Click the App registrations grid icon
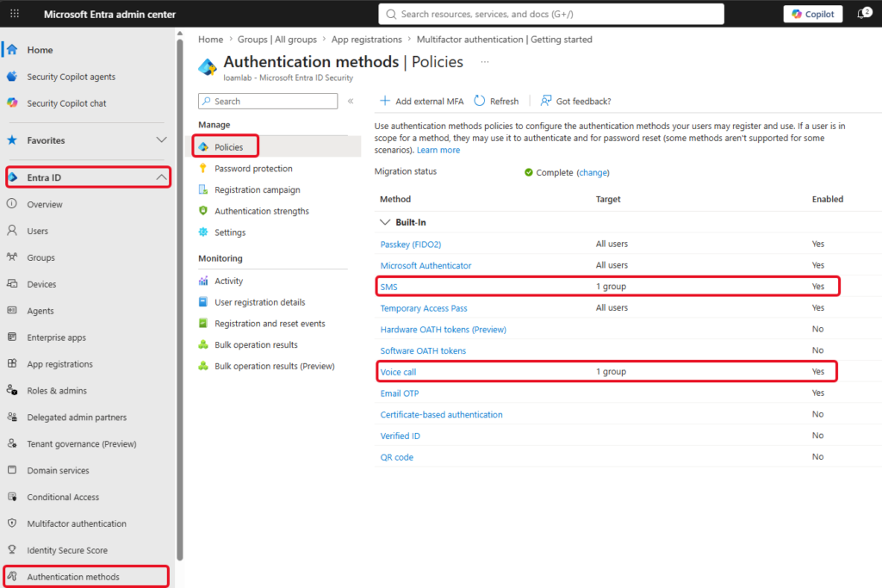Screen dimensions: 882x588 pos(12,363)
